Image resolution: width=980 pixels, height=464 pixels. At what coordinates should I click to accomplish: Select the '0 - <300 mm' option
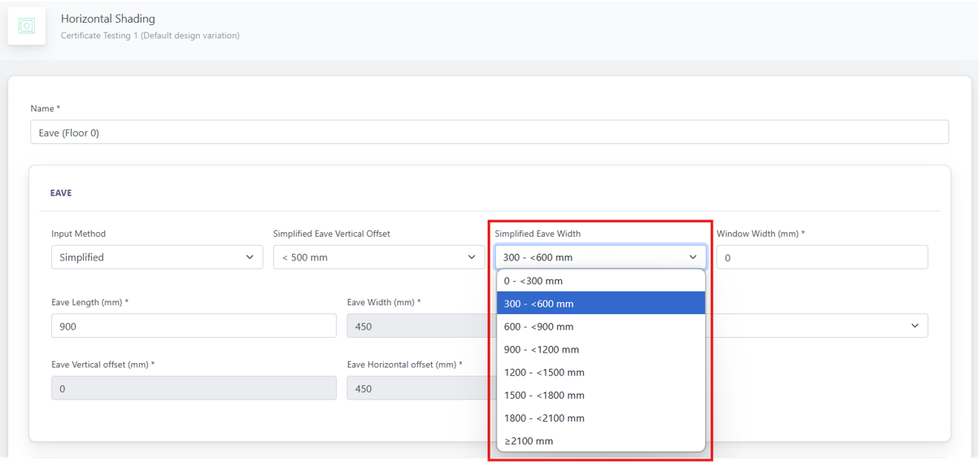pos(601,281)
